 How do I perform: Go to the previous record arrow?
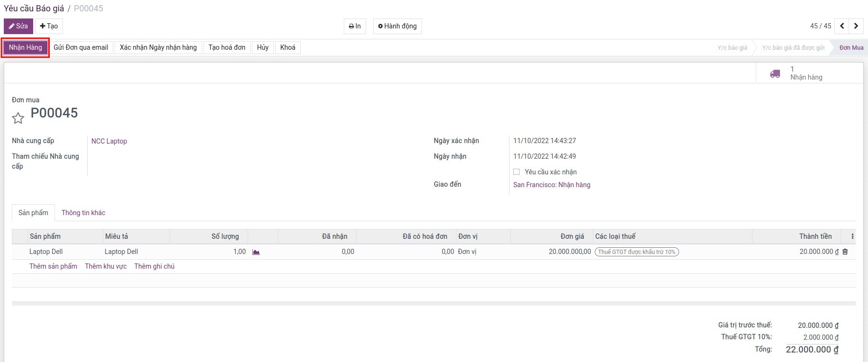tap(842, 26)
